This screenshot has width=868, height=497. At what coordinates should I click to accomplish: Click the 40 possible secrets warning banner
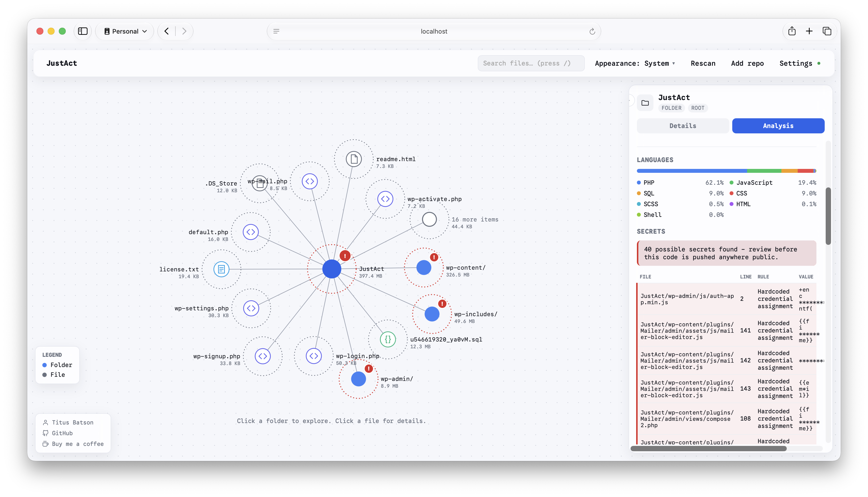pyautogui.click(x=726, y=253)
